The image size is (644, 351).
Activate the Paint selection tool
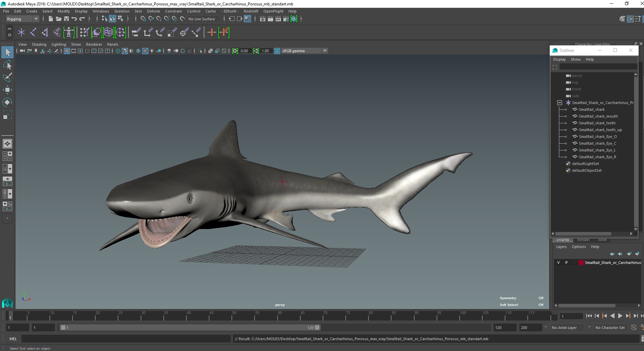pyautogui.click(x=7, y=77)
